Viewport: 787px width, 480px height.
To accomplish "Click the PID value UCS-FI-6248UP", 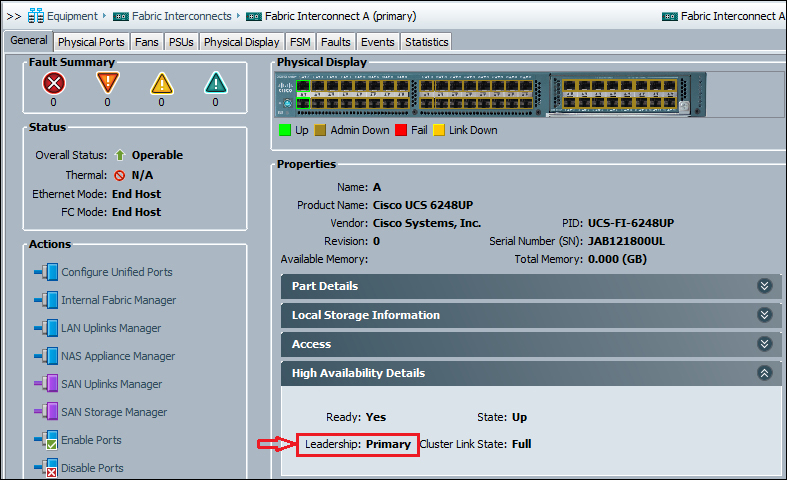I will [x=631, y=223].
